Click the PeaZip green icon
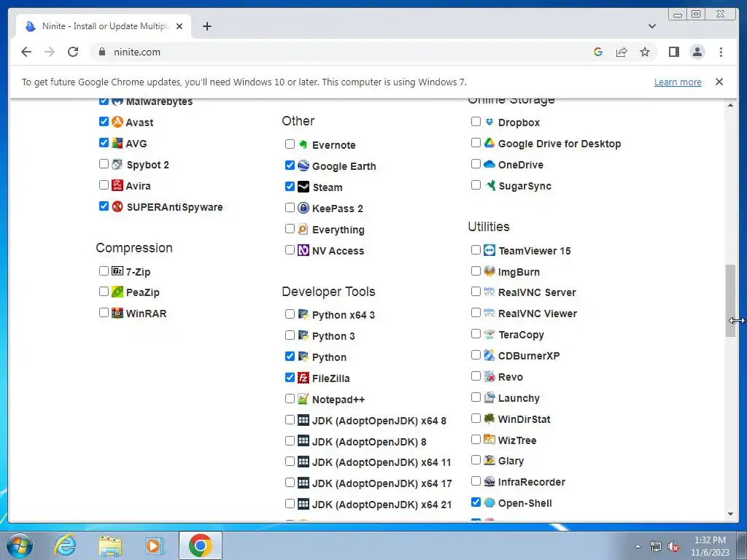 click(x=117, y=292)
